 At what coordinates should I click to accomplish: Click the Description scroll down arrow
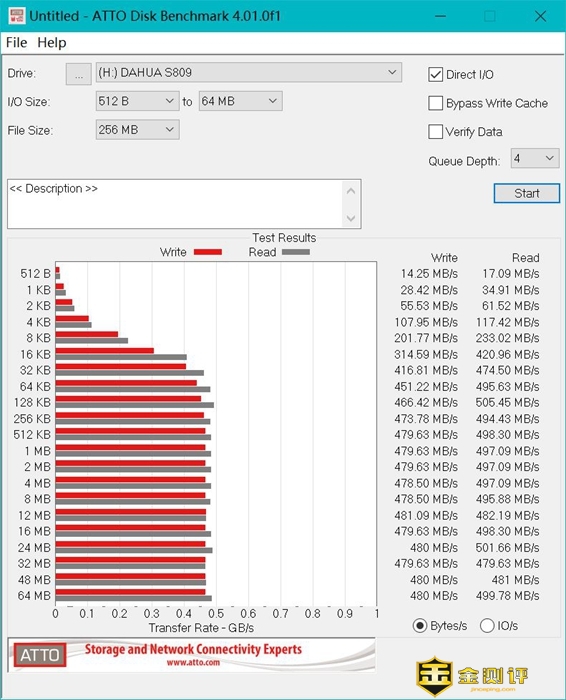351,218
